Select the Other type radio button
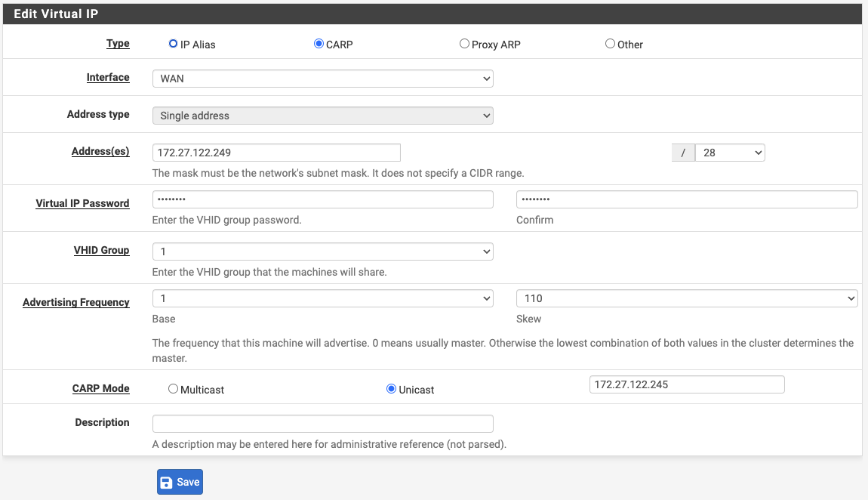This screenshot has width=868, height=500. (610, 44)
